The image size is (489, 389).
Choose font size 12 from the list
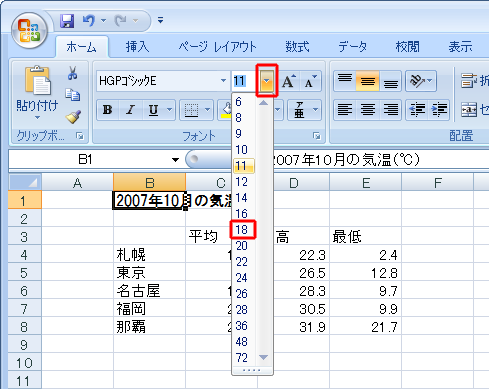coord(243,182)
